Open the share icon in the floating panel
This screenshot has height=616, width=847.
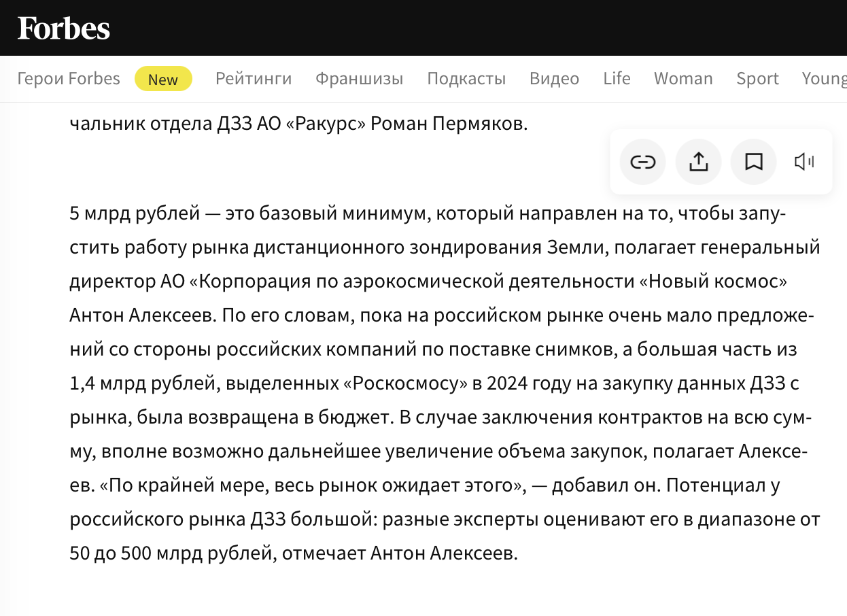[698, 162]
